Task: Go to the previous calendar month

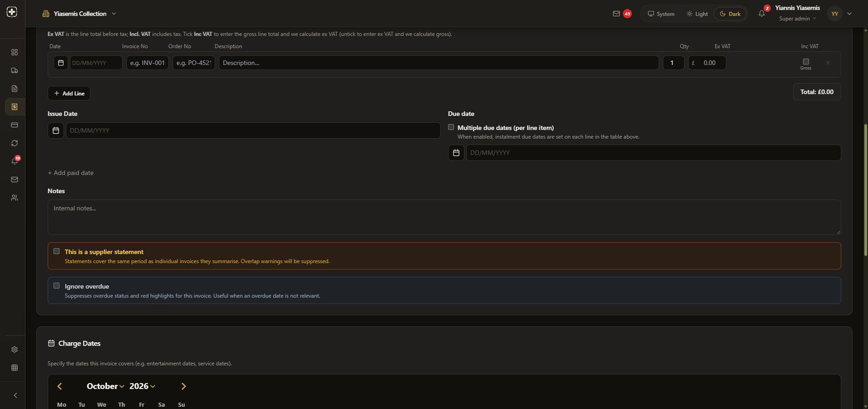Action: click(x=59, y=386)
